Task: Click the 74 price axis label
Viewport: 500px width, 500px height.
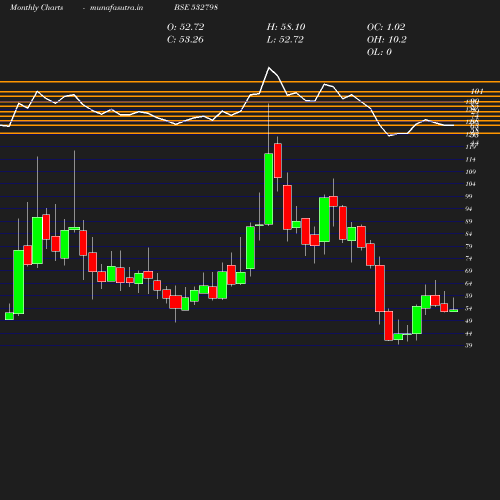Action: point(469,259)
